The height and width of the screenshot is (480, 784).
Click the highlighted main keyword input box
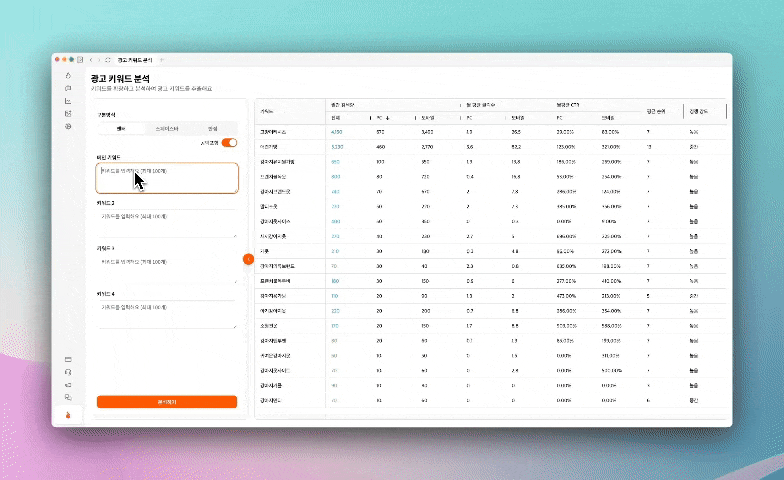167,178
